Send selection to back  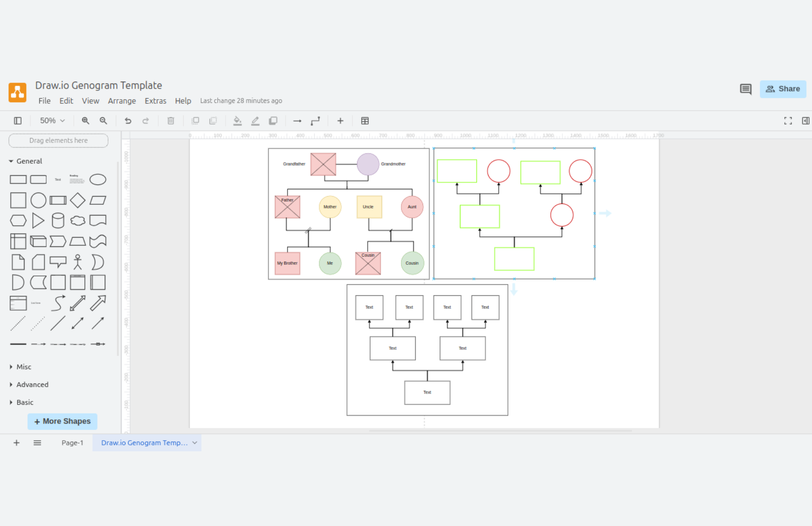pyautogui.click(x=213, y=121)
